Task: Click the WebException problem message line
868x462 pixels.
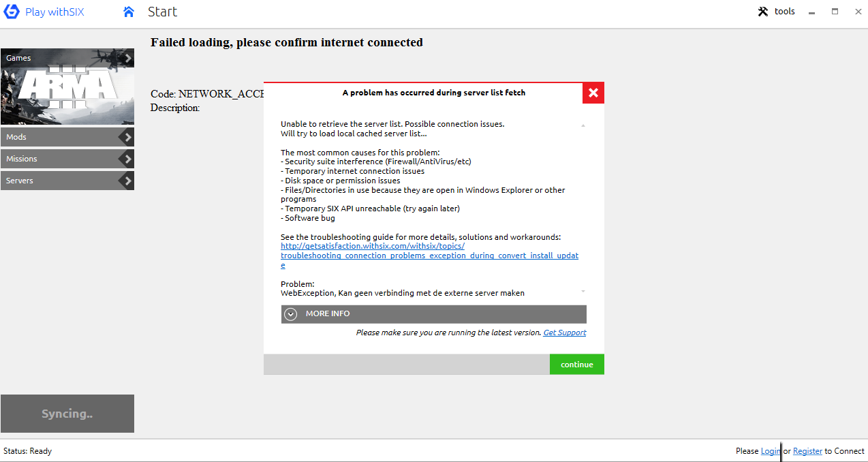Action: click(403, 293)
